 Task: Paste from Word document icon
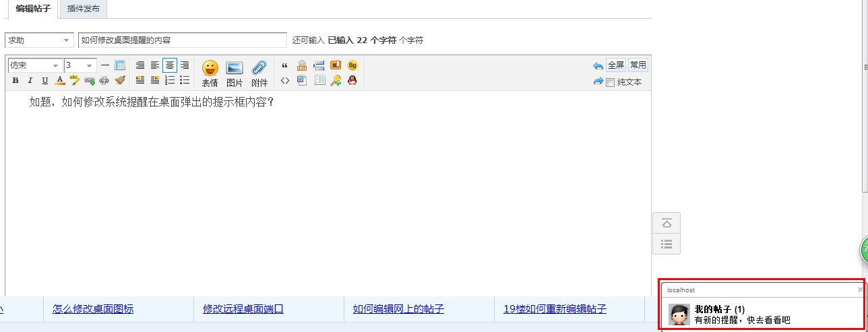tap(302, 80)
